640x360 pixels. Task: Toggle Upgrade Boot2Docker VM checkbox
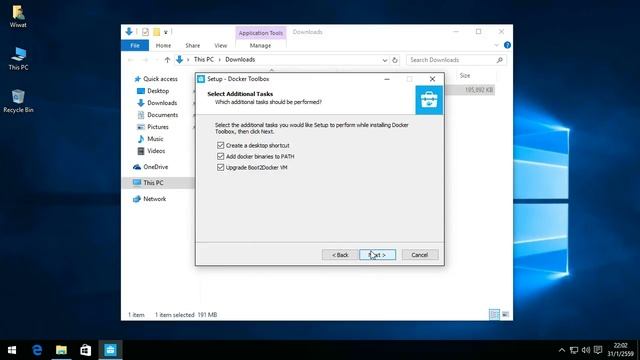[x=221, y=167]
